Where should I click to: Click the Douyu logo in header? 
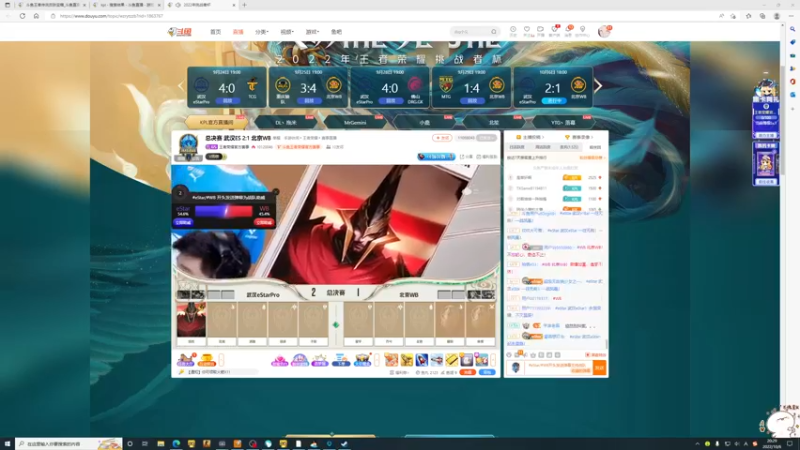[x=180, y=32]
